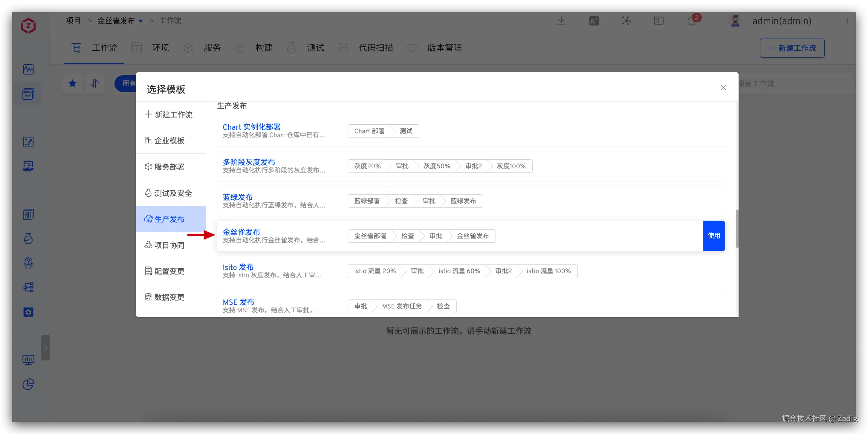
Task: Open the dashboard layout sidebar icon
Action: point(28,214)
